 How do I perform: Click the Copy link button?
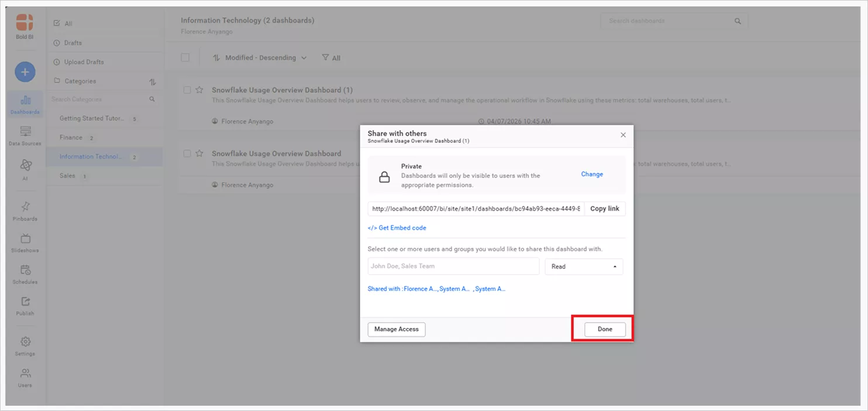point(605,209)
